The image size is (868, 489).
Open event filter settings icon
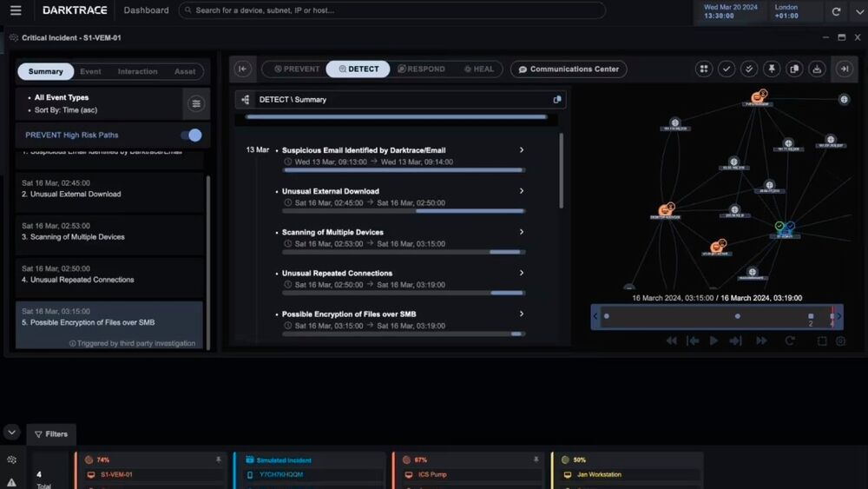point(196,104)
